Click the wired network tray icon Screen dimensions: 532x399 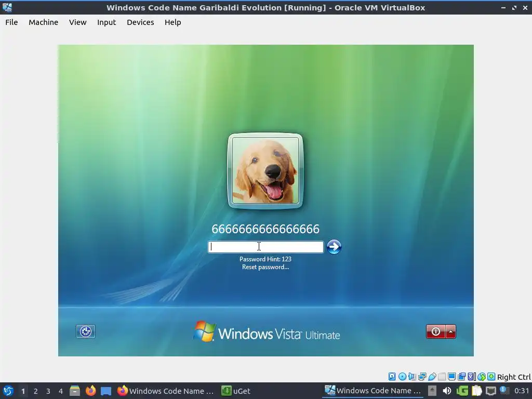point(491,391)
